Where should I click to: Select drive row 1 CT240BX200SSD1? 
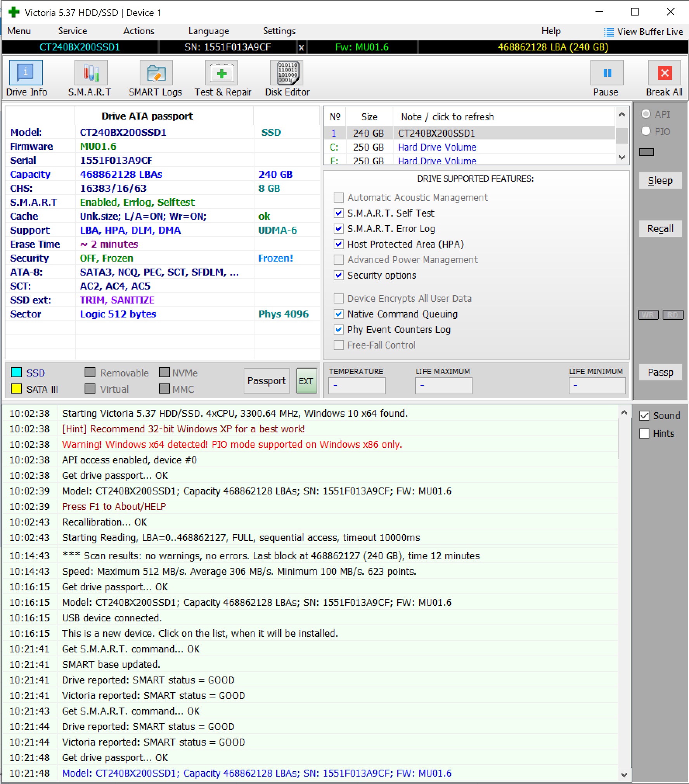tap(469, 133)
